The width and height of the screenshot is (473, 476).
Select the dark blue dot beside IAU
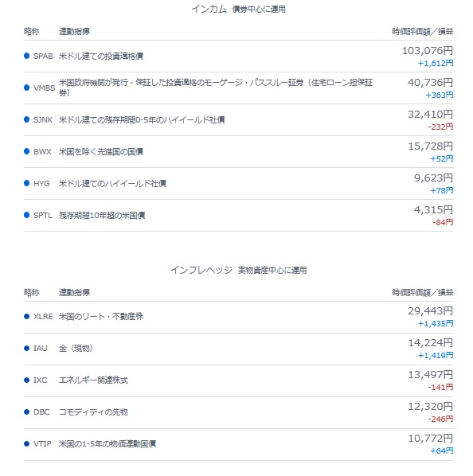pos(27,348)
